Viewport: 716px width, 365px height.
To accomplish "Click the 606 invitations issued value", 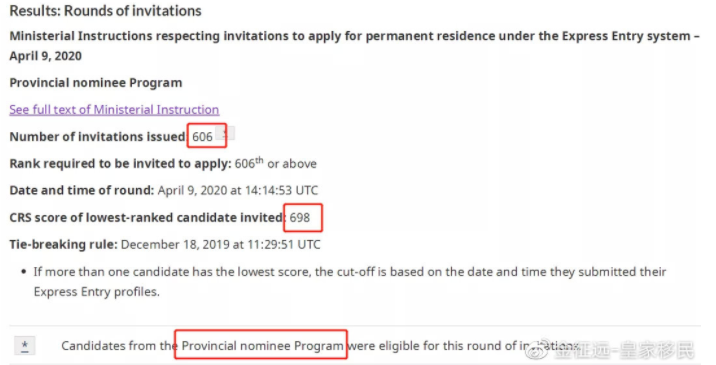I will tap(202, 137).
